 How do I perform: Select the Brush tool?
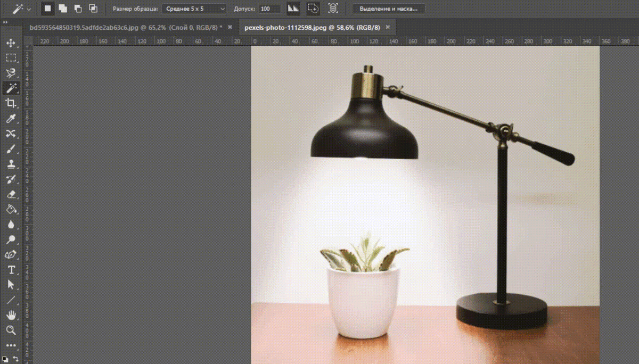[x=11, y=149]
